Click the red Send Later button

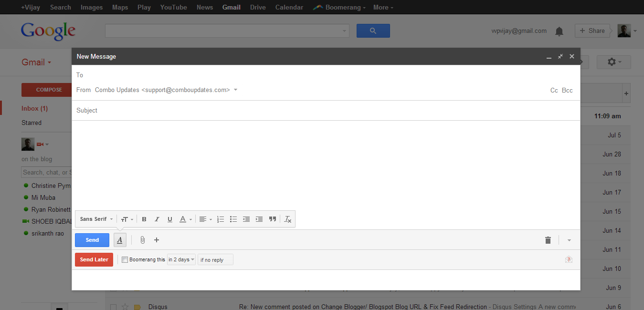point(94,259)
